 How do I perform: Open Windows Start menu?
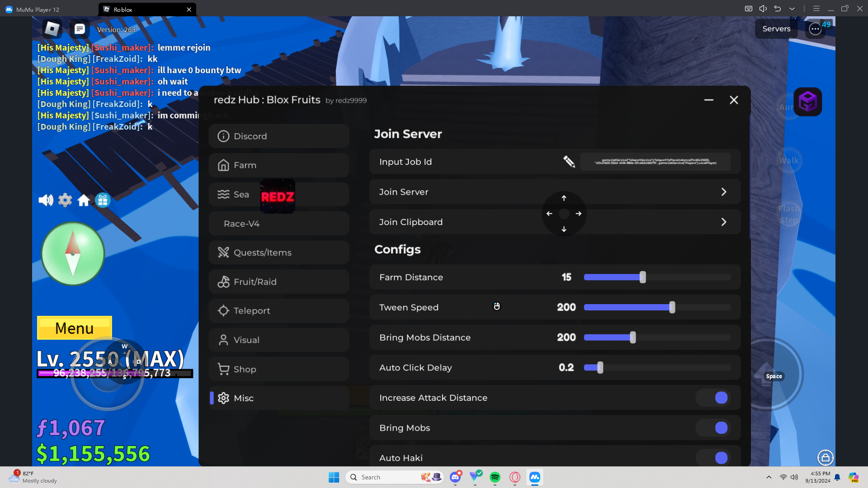click(x=334, y=477)
